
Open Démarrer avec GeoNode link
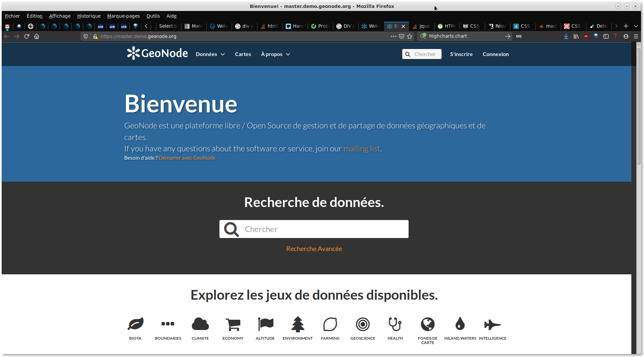[x=187, y=158]
